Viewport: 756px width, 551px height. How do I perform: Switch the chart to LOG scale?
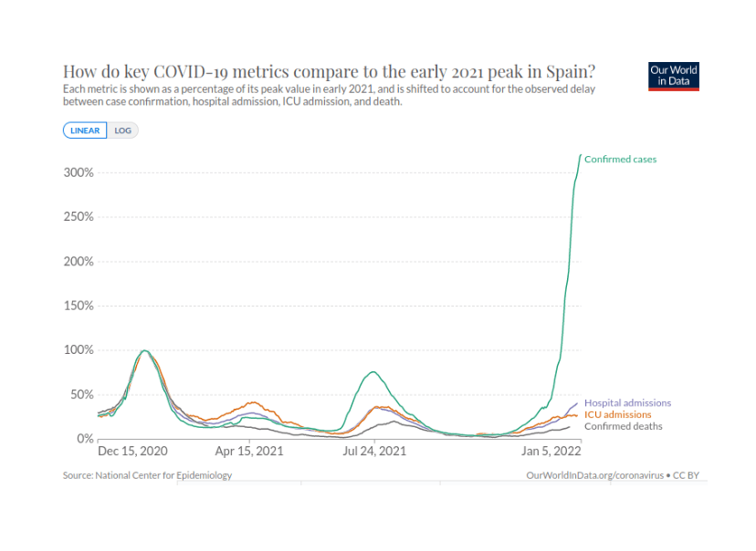click(122, 130)
